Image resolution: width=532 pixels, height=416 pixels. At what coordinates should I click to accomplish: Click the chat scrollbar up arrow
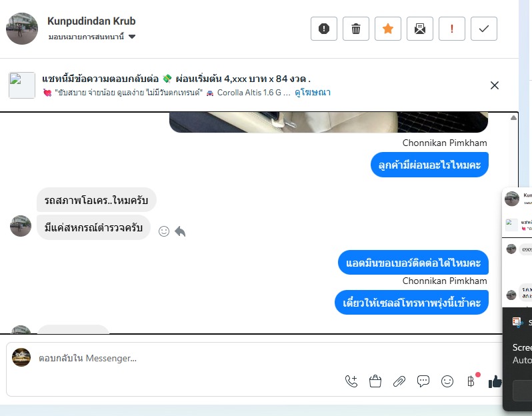pyautogui.click(x=513, y=118)
